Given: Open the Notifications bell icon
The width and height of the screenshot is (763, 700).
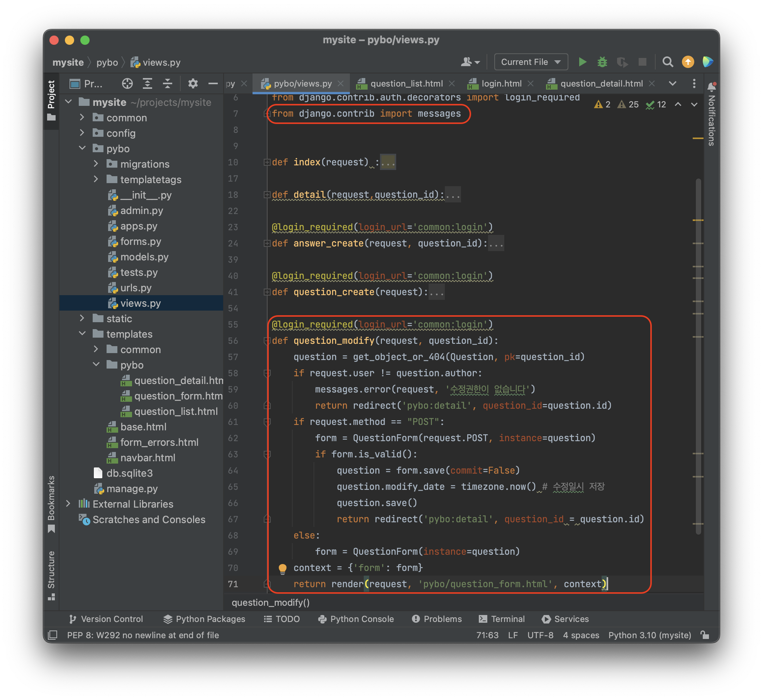Looking at the screenshot, I should pyautogui.click(x=712, y=87).
